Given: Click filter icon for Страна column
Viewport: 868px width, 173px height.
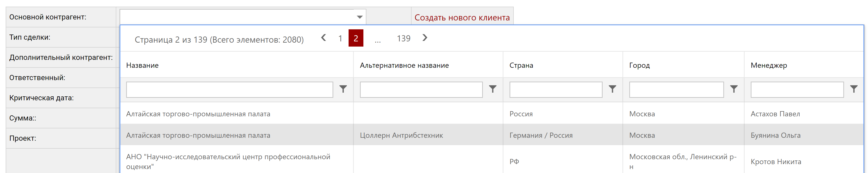Looking at the screenshot, I should point(612,89).
